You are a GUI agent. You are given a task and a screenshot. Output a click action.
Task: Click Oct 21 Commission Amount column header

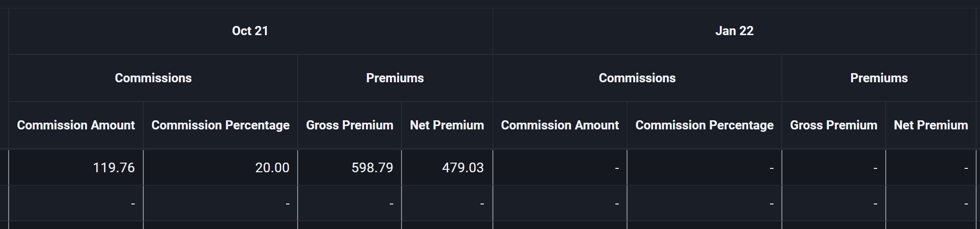pos(76,125)
